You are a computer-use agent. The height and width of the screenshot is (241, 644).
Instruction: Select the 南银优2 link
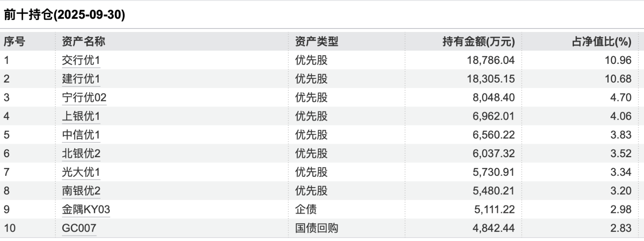(81, 191)
